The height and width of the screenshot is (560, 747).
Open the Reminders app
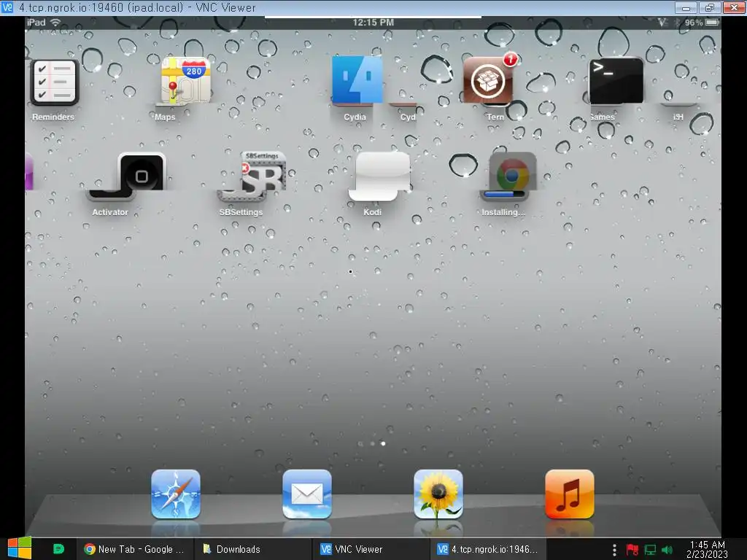[x=54, y=82]
